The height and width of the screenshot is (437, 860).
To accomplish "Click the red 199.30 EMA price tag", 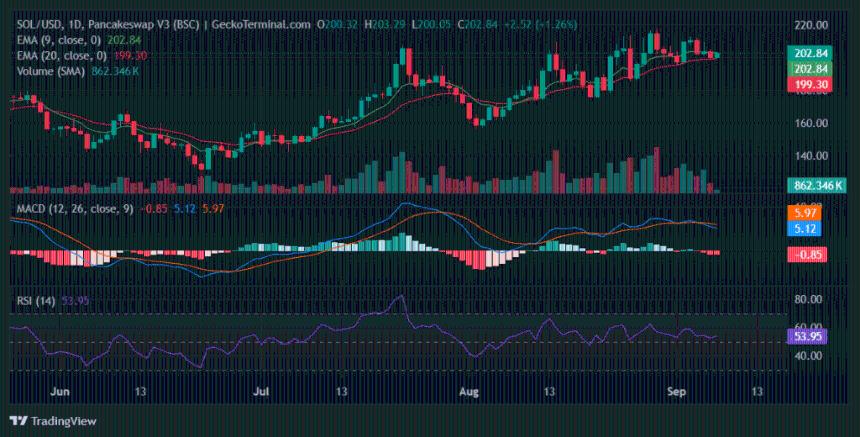I will [x=809, y=86].
